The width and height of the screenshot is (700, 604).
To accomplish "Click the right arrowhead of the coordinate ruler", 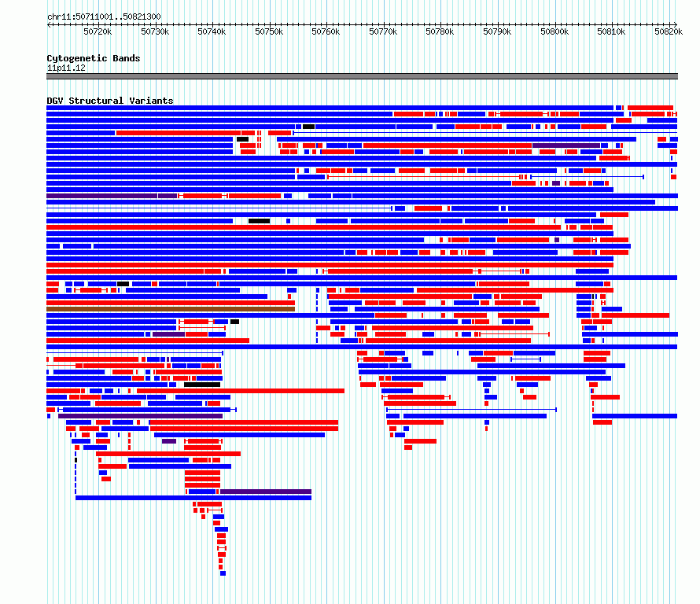I will point(676,24).
